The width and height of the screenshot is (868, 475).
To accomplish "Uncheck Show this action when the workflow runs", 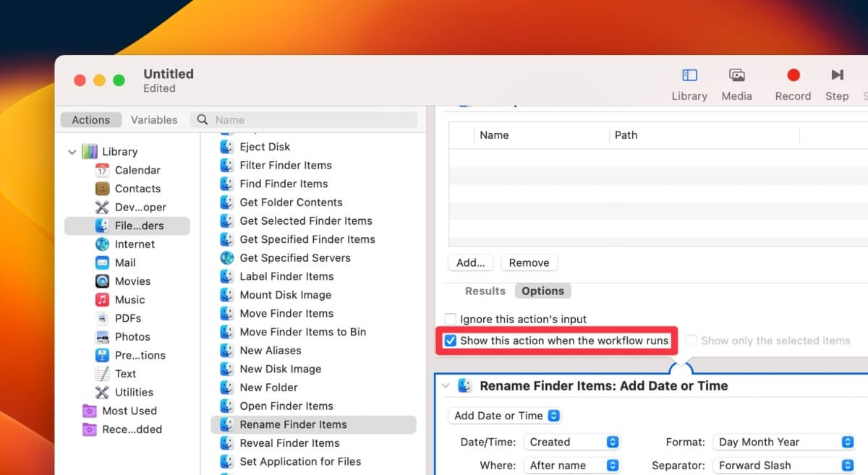I will tap(450, 341).
